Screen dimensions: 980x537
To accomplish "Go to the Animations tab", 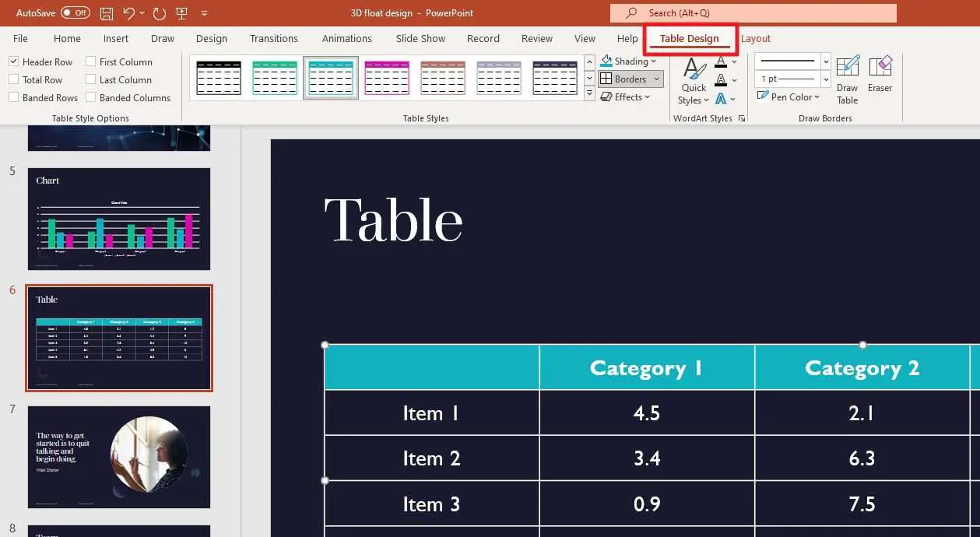I will tap(347, 38).
